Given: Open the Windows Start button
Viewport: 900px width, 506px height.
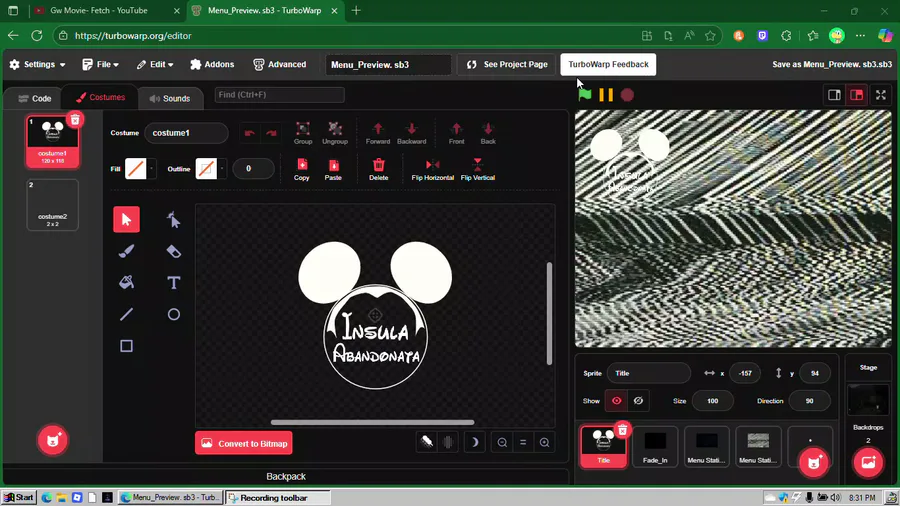Looking at the screenshot, I should [x=19, y=497].
